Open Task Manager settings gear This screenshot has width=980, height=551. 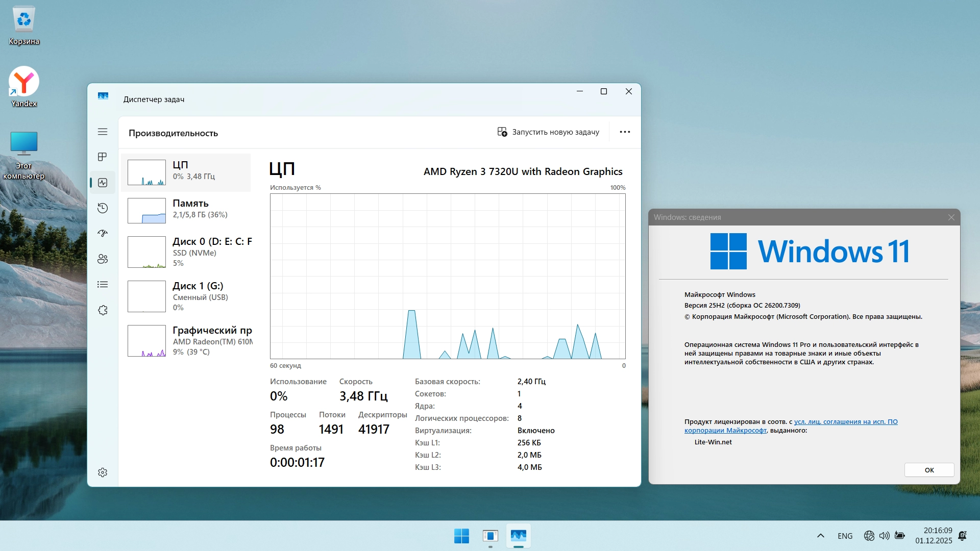[103, 472]
